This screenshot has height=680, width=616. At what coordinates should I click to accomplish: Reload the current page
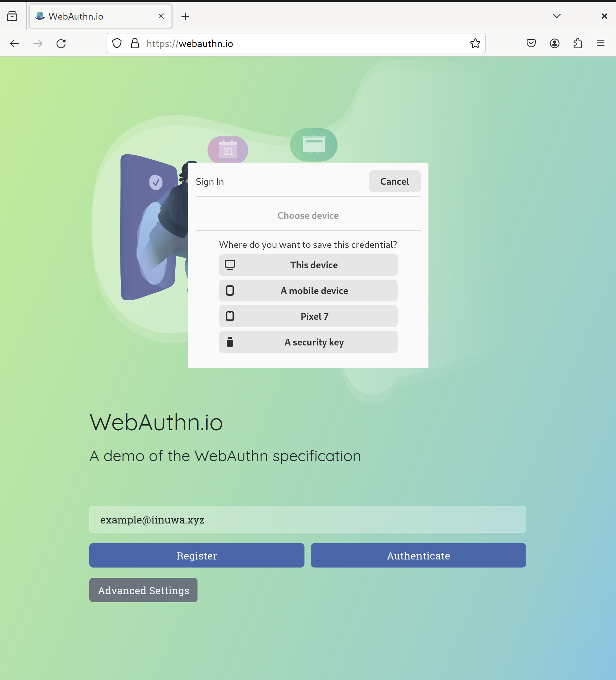(61, 43)
